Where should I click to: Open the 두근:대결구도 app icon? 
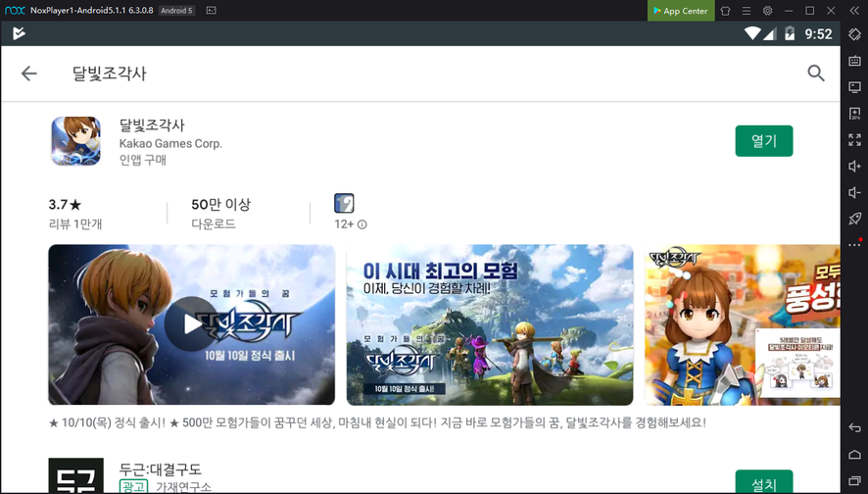tap(75, 475)
